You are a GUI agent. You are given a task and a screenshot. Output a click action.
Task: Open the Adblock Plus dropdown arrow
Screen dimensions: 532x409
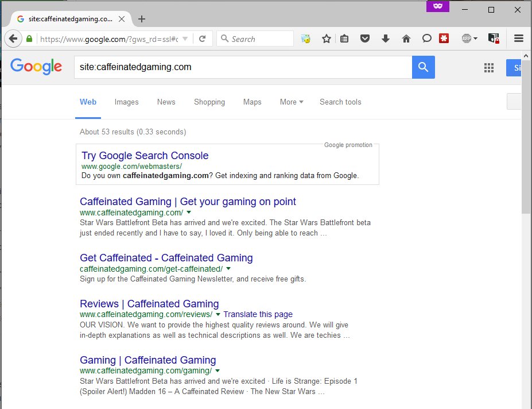pyautogui.click(x=475, y=38)
